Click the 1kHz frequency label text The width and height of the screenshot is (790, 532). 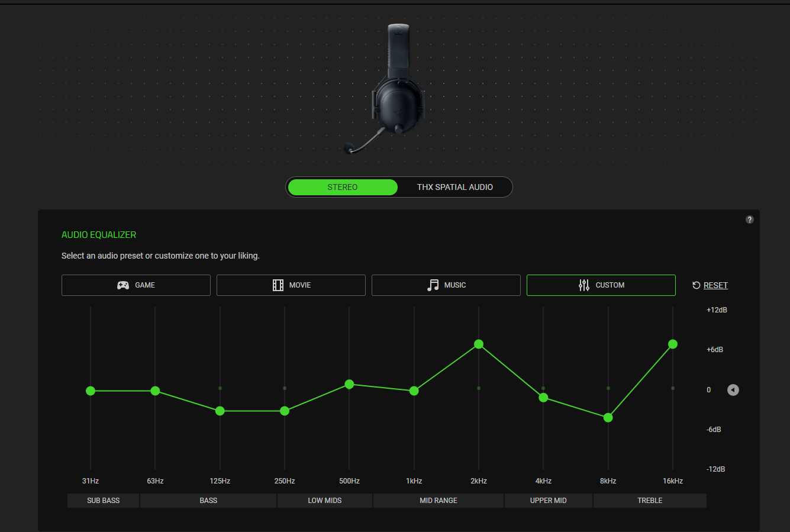(414, 481)
